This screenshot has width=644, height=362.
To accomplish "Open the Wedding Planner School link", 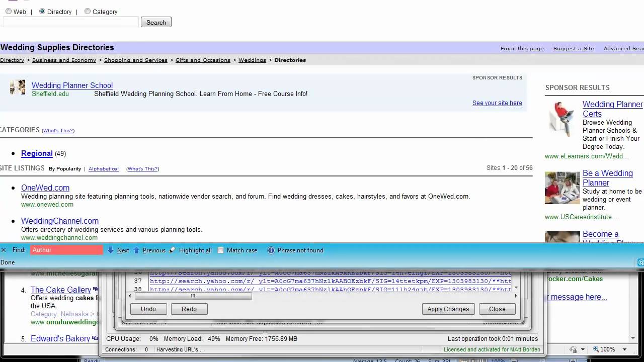I will coord(72,85).
